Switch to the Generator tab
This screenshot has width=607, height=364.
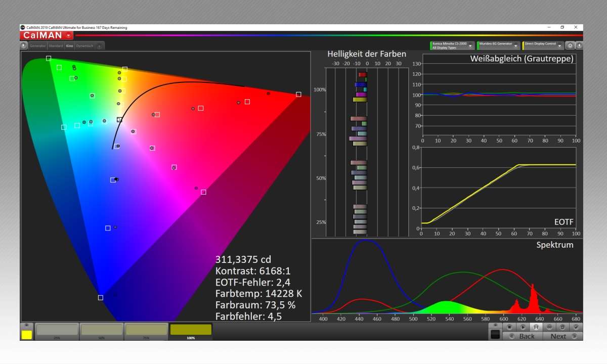click(38, 46)
